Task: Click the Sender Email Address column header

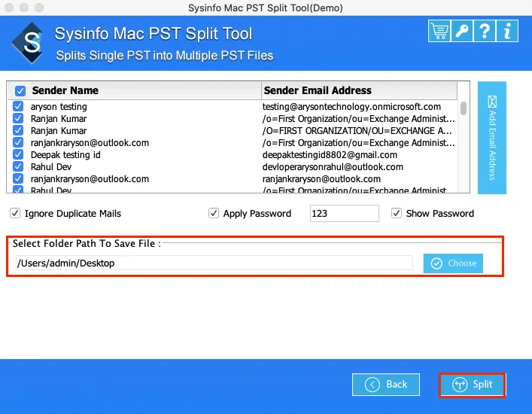Action: pyautogui.click(x=317, y=90)
